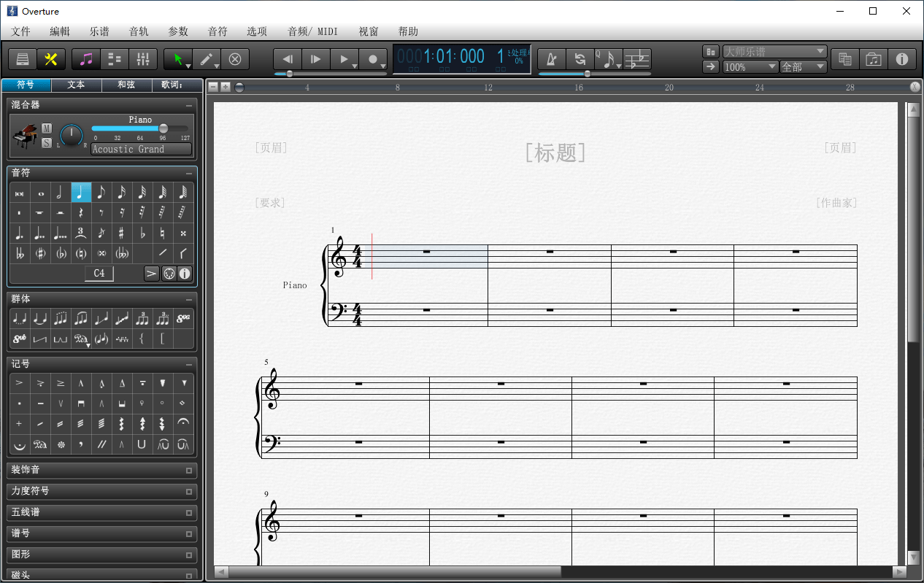Select the fermata symbol in the 记号 palette
The width and height of the screenshot is (924, 583).
point(183,423)
